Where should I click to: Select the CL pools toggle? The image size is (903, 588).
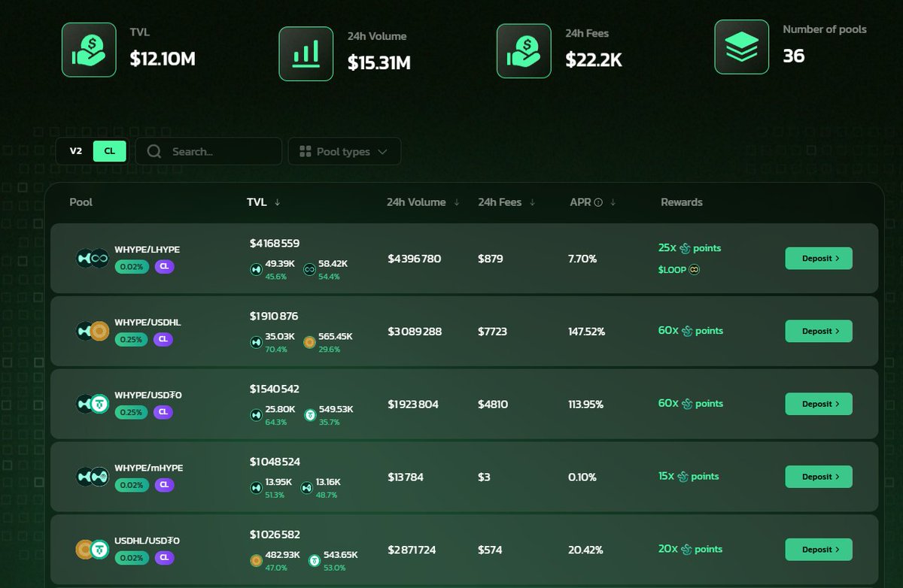(x=110, y=151)
